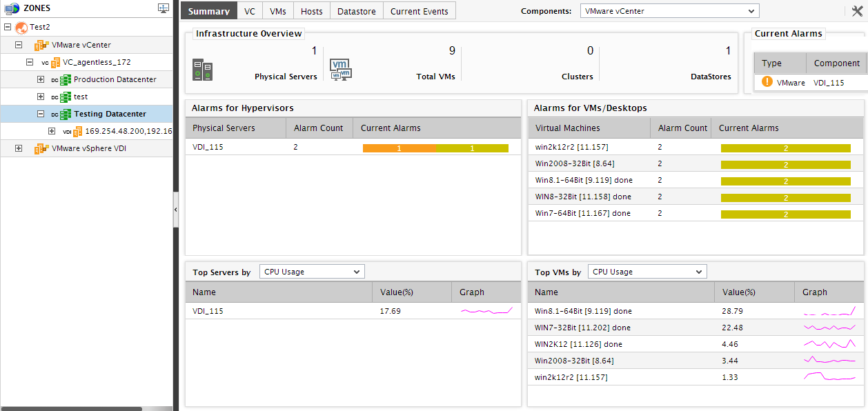
Task: Open the Top Servers by metric dropdown
Action: coord(312,272)
